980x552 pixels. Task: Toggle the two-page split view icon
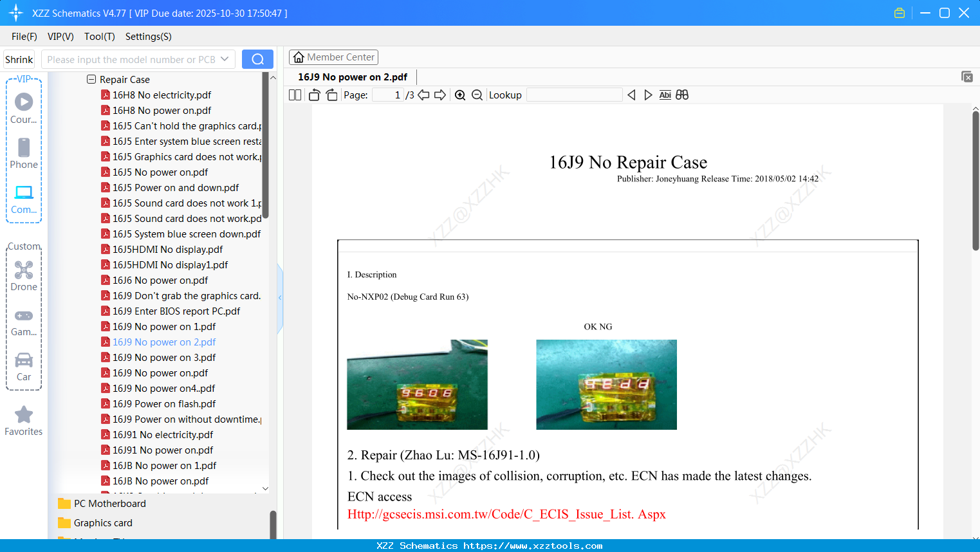pos(295,95)
